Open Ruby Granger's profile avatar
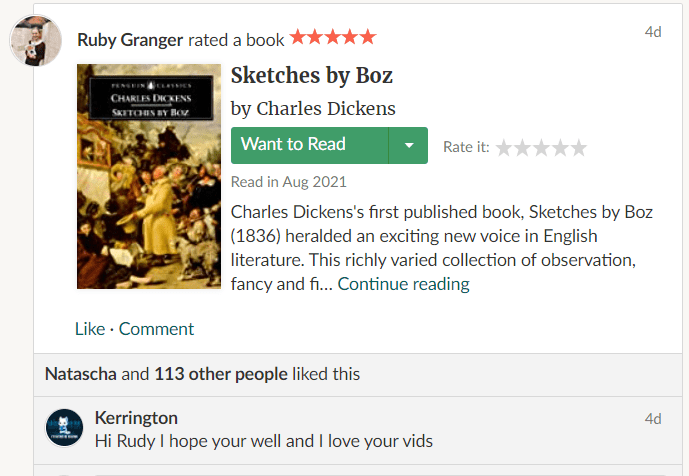The image size is (689, 476). click(36, 40)
